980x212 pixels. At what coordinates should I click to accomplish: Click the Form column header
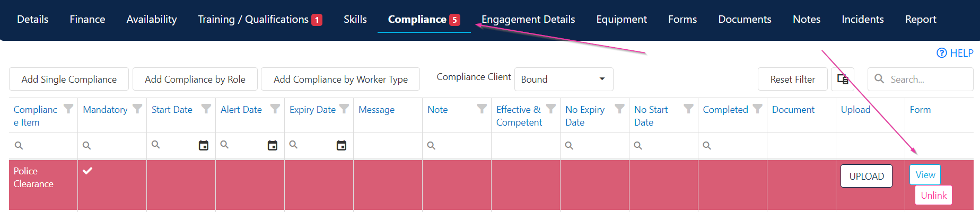[920, 110]
